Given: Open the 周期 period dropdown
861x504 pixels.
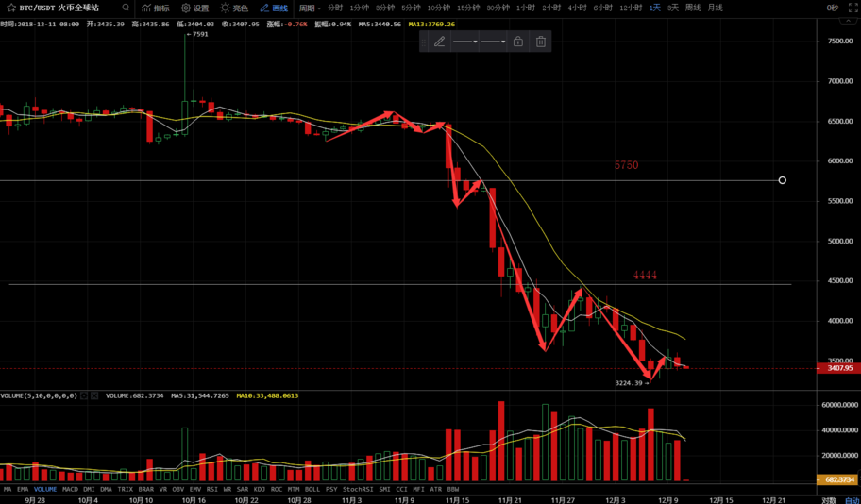Looking at the screenshot, I should pos(310,8).
